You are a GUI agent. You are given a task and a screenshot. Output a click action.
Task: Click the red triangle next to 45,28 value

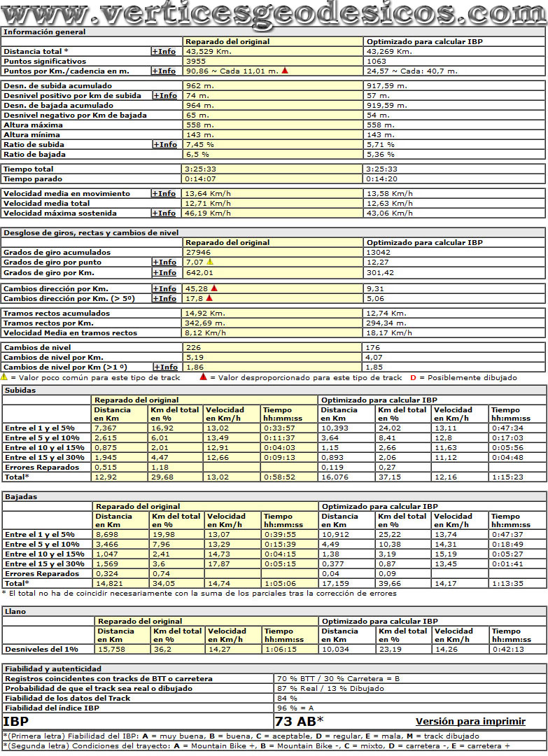click(x=214, y=288)
